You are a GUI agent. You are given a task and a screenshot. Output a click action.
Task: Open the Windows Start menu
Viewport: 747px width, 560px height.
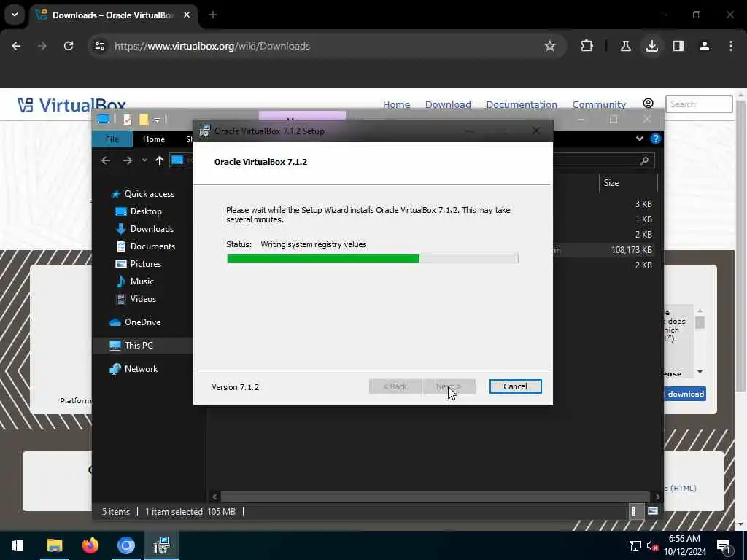point(18,545)
